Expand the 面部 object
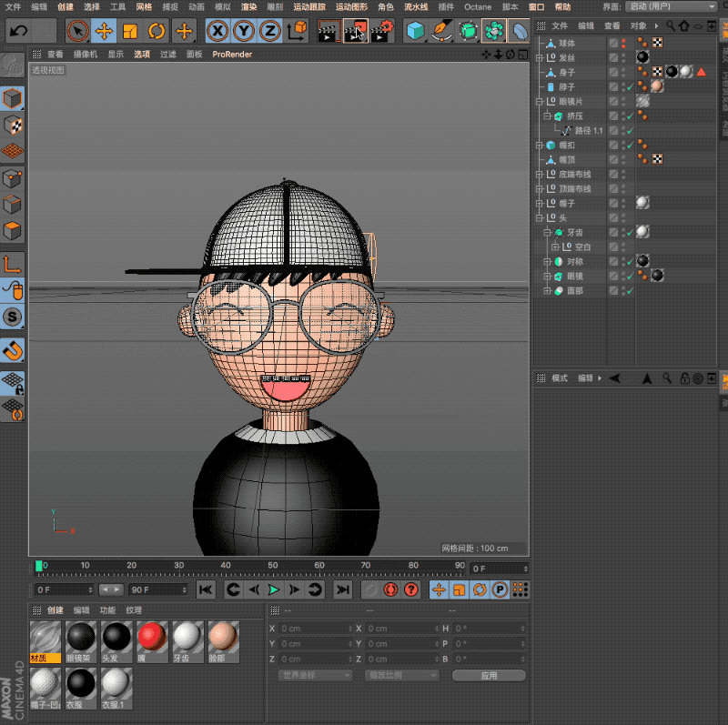 point(548,291)
